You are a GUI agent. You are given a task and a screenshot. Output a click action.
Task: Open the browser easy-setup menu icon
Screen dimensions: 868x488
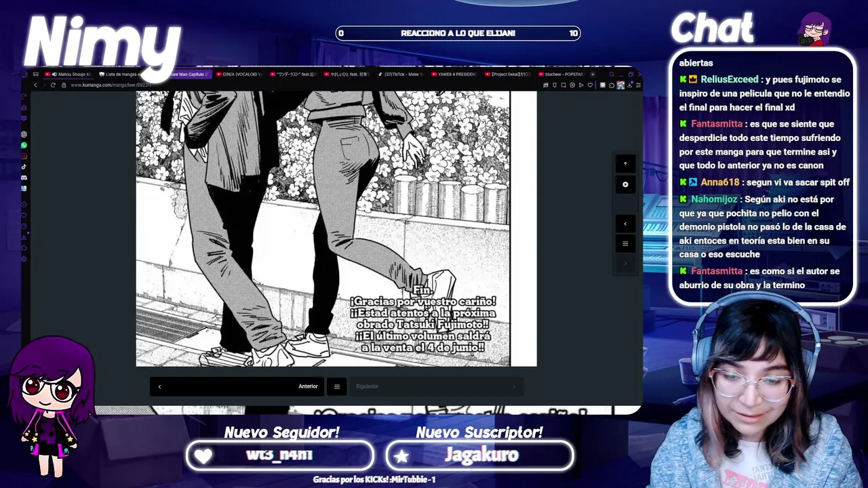point(639,85)
